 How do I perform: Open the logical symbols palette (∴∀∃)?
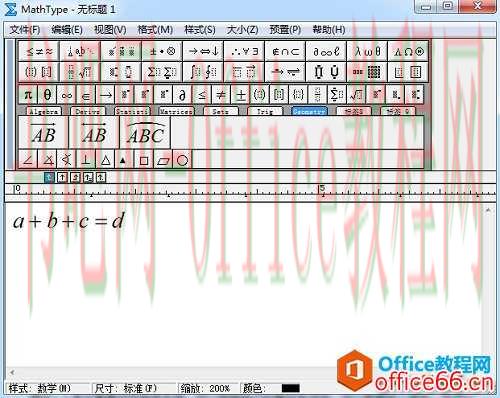(x=244, y=51)
